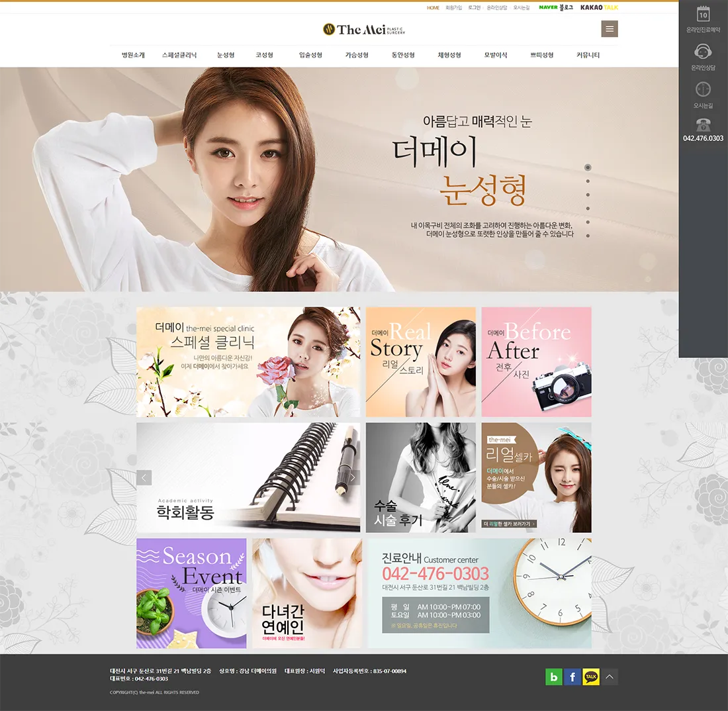Image resolution: width=728 pixels, height=711 pixels.
Task: Open the green Naver blog icon in footer
Action: pos(553,677)
